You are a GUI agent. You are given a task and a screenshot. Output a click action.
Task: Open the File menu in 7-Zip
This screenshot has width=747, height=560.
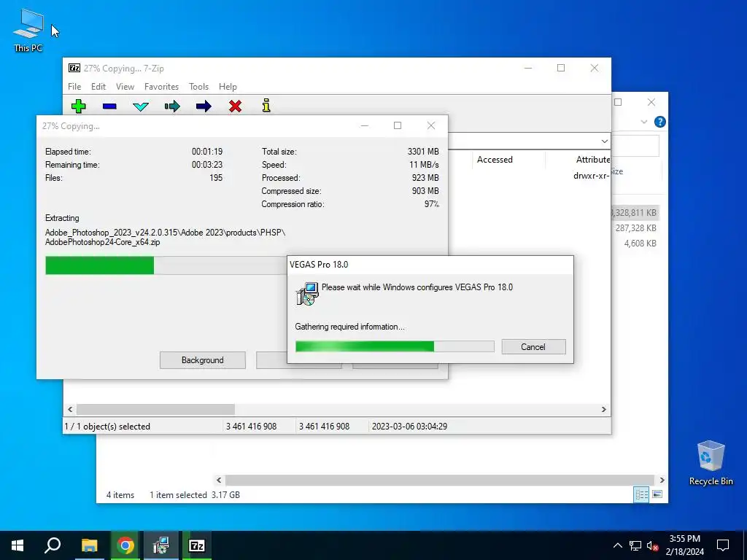[x=74, y=87]
